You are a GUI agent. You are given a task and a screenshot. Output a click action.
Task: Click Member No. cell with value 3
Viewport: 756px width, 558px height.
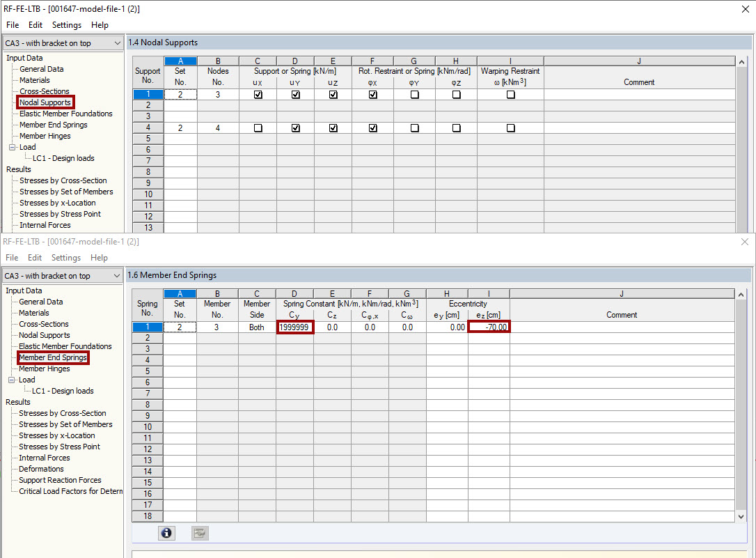point(217,327)
